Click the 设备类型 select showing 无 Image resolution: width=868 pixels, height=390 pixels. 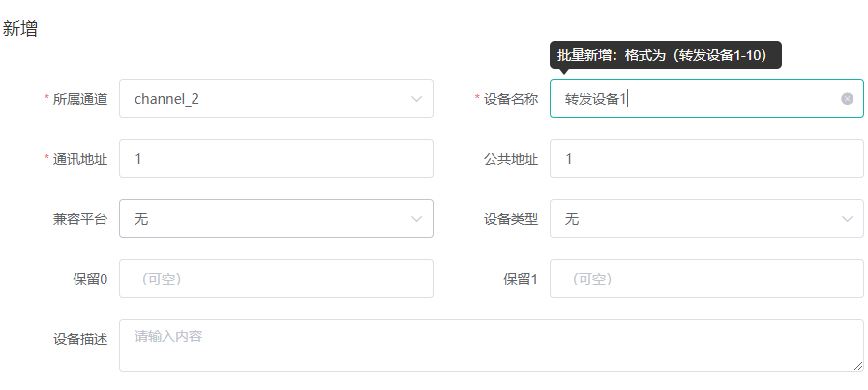pyautogui.click(x=706, y=219)
